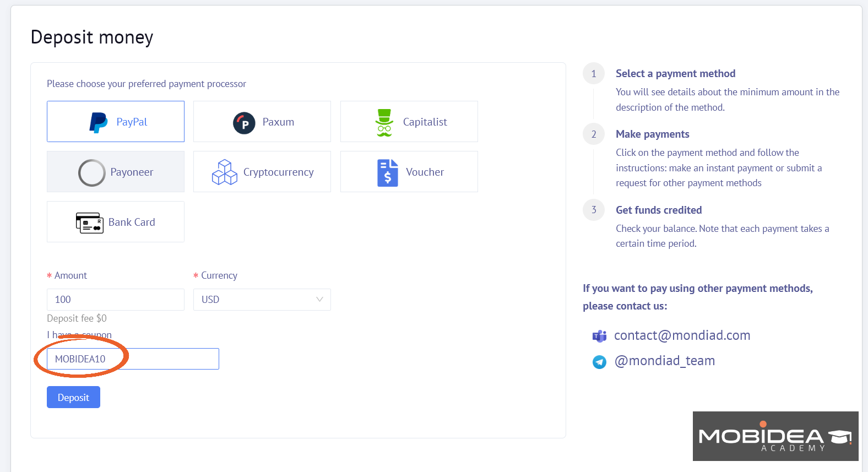Click the Select a payment method heading
The image size is (868, 472).
(676, 74)
